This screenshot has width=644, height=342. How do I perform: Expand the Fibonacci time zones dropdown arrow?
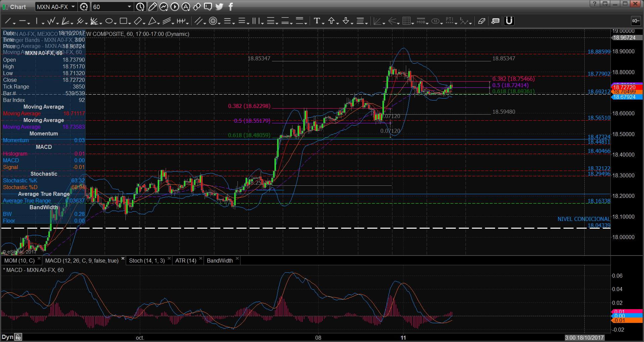coord(263,23)
